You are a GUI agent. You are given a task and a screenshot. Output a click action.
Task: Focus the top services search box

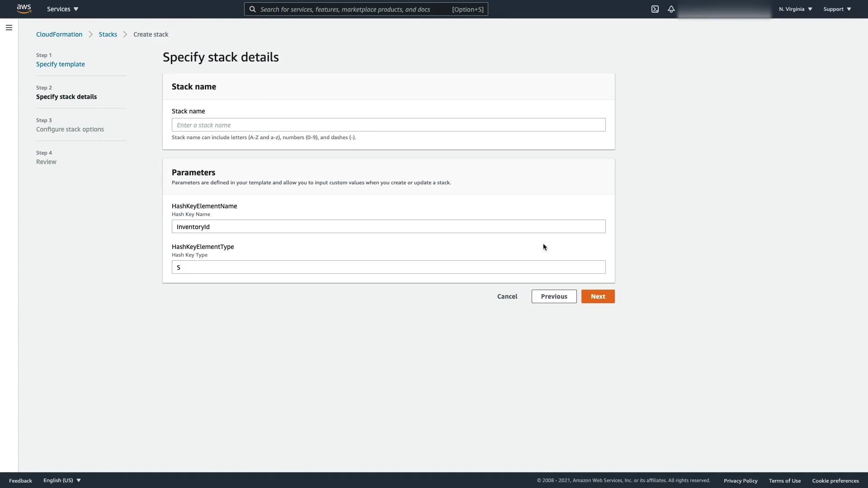pyautogui.click(x=353, y=9)
